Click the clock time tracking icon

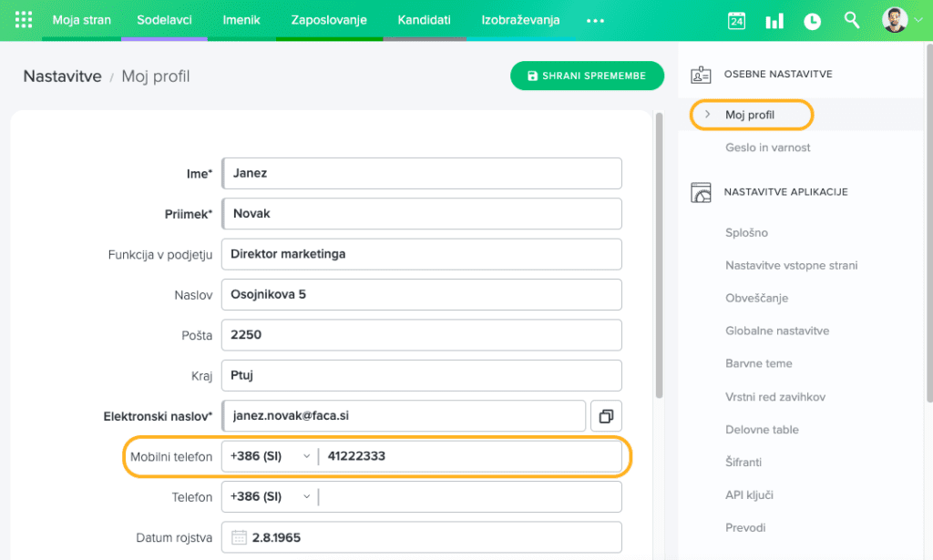click(x=812, y=21)
